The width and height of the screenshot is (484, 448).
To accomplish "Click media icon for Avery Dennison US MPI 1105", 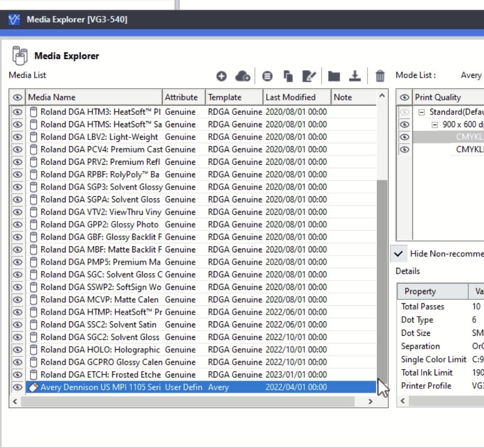I will point(33,387).
